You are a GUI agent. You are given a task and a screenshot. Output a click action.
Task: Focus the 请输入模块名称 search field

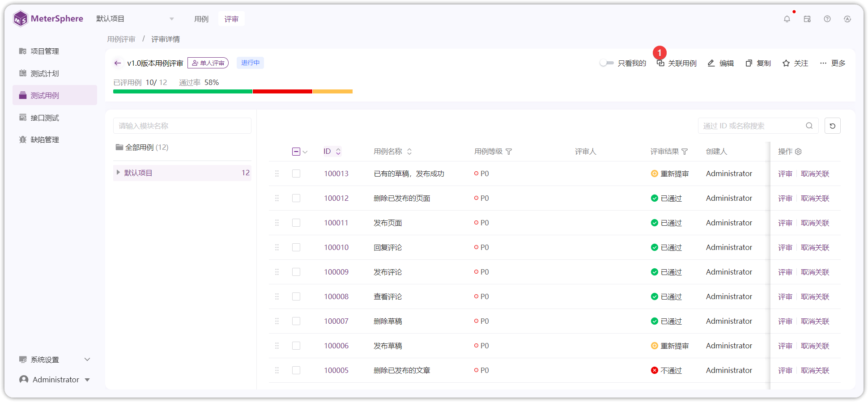[182, 126]
